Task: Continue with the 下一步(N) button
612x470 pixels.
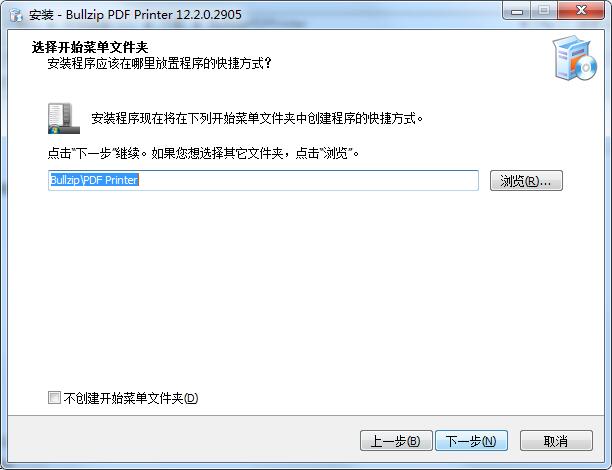Action: coord(471,441)
